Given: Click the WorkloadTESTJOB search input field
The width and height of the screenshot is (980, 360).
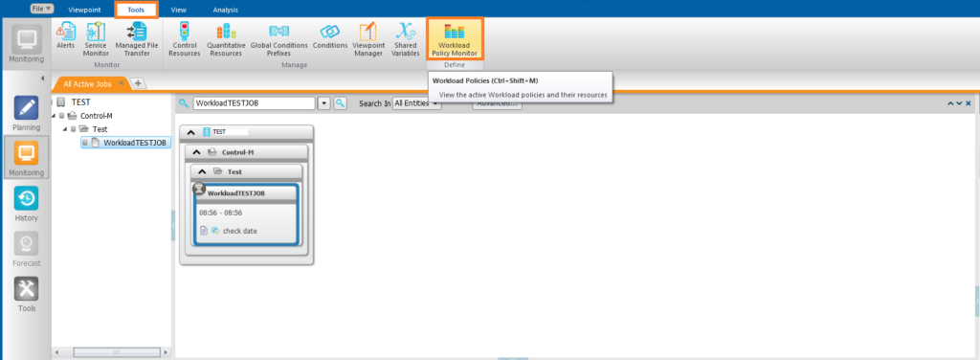Looking at the screenshot, I should 254,103.
